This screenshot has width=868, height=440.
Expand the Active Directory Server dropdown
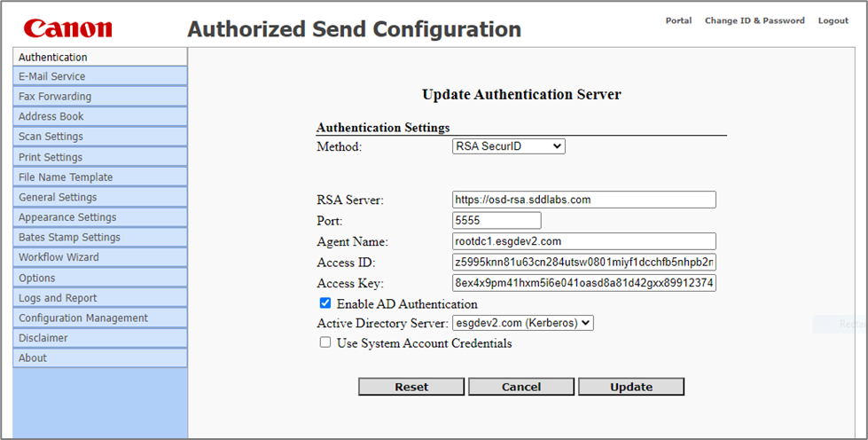522,323
